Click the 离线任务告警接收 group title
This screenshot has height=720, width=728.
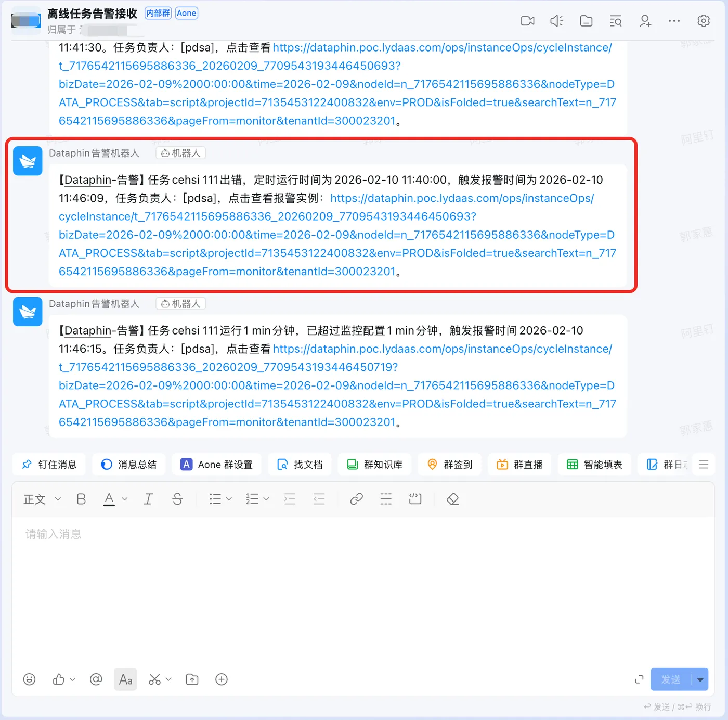93,14
